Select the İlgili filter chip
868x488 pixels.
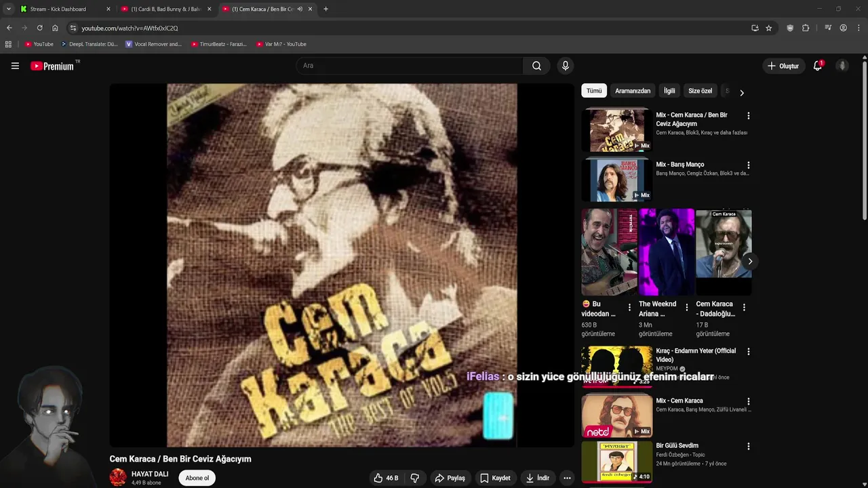coord(669,91)
